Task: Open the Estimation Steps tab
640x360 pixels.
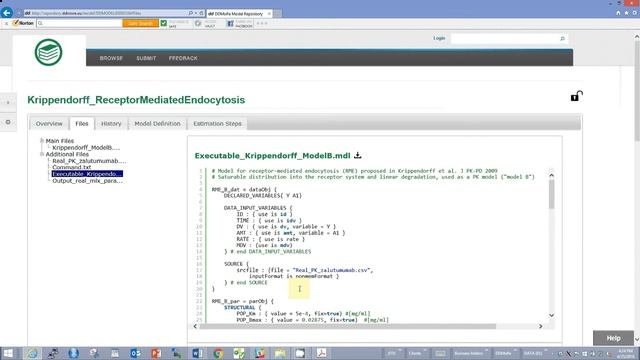Action: [x=217, y=124]
